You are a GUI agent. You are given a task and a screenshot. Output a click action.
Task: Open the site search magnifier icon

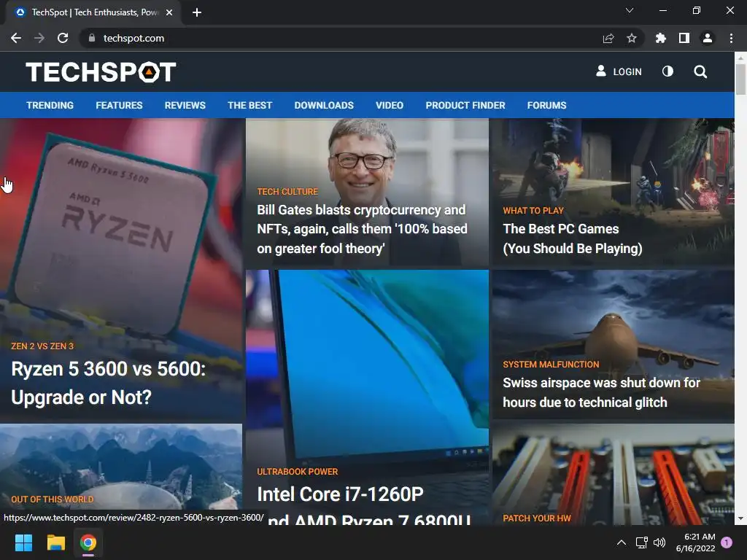(x=700, y=72)
